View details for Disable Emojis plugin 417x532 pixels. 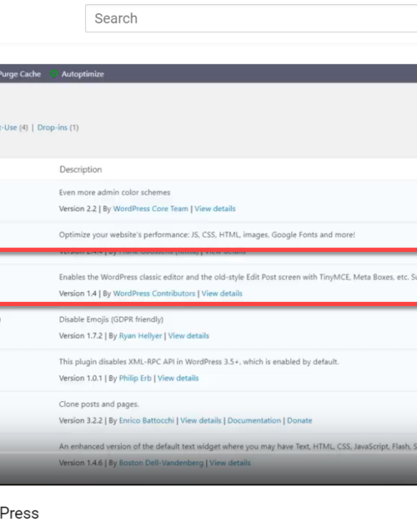point(189,336)
